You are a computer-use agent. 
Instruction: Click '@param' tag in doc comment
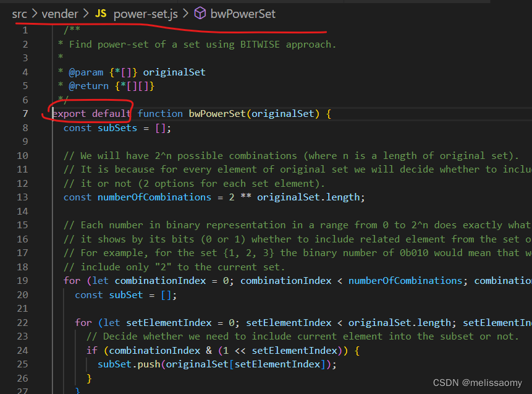pos(86,72)
